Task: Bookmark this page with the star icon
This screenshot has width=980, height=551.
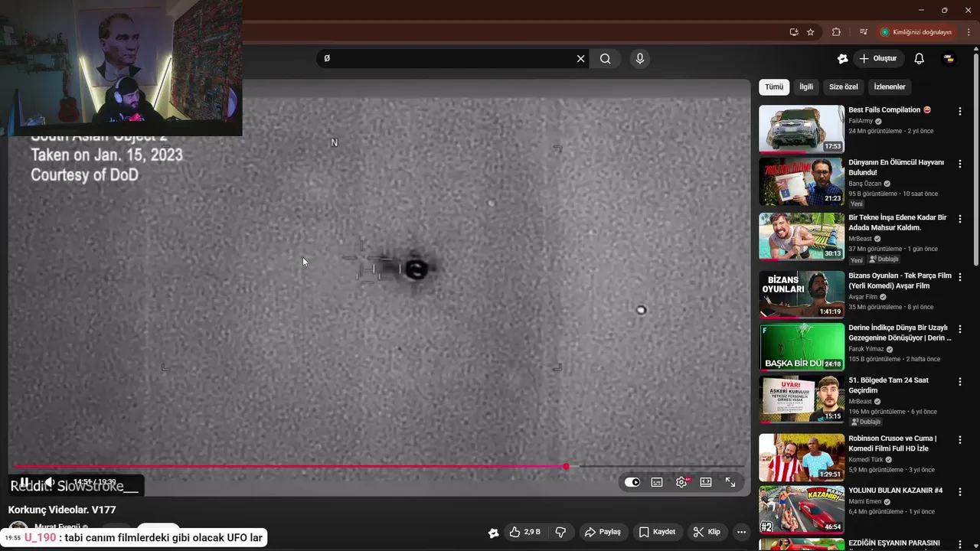Action: (x=811, y=32)
